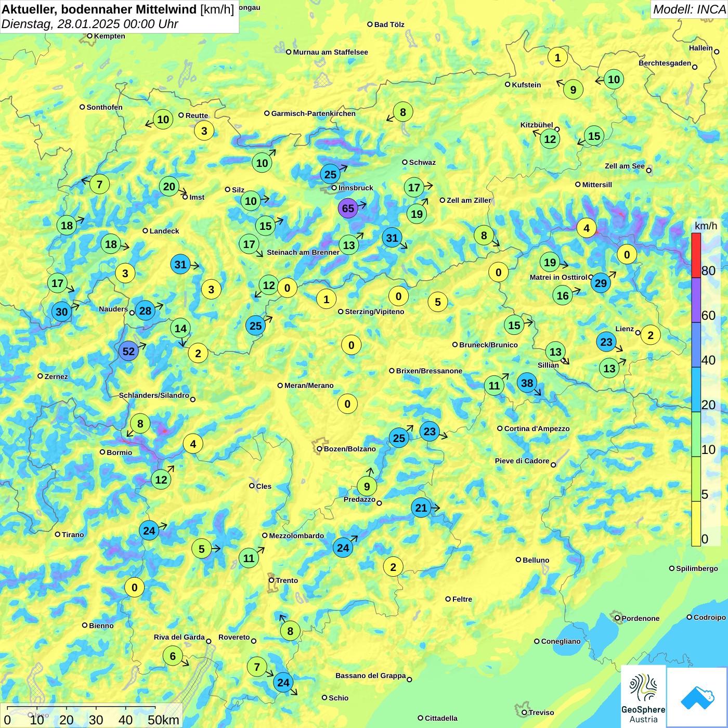Click the "km/h" legend heading
Viewport: 728px width, 728px height.
pos(706,226)
